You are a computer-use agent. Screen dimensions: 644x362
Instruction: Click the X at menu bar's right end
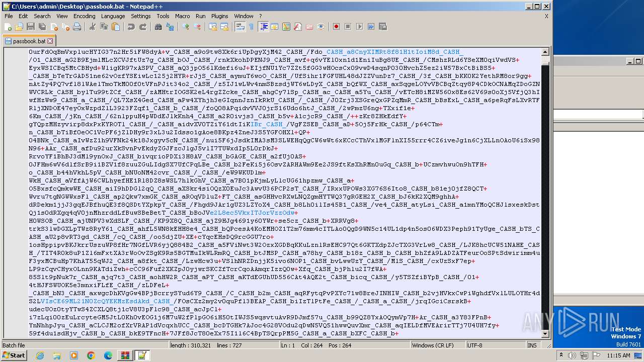[546, 16]
